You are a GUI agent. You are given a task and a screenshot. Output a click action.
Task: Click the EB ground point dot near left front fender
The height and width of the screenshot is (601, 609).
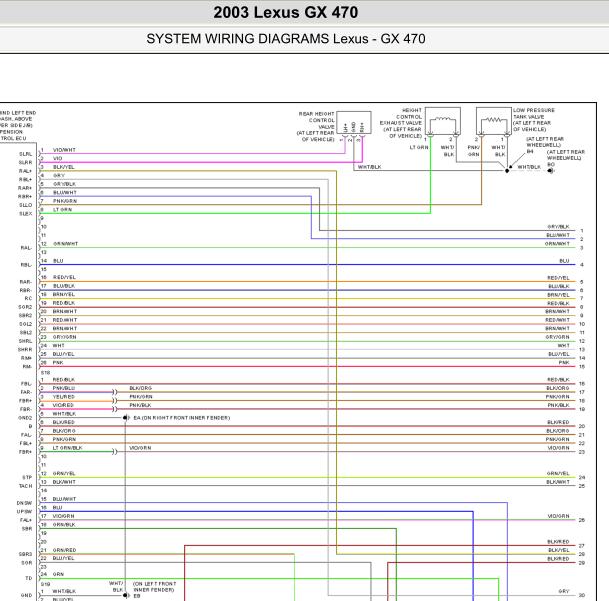125,595
